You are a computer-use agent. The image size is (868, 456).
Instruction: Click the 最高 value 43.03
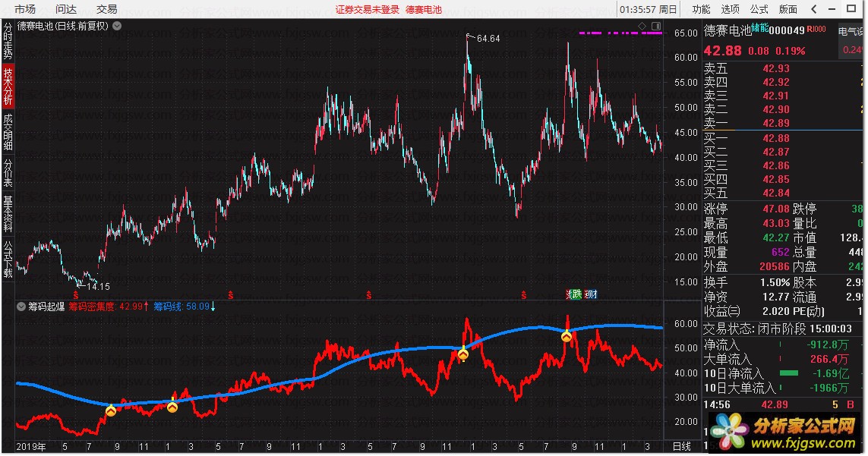tap(776, 224)
